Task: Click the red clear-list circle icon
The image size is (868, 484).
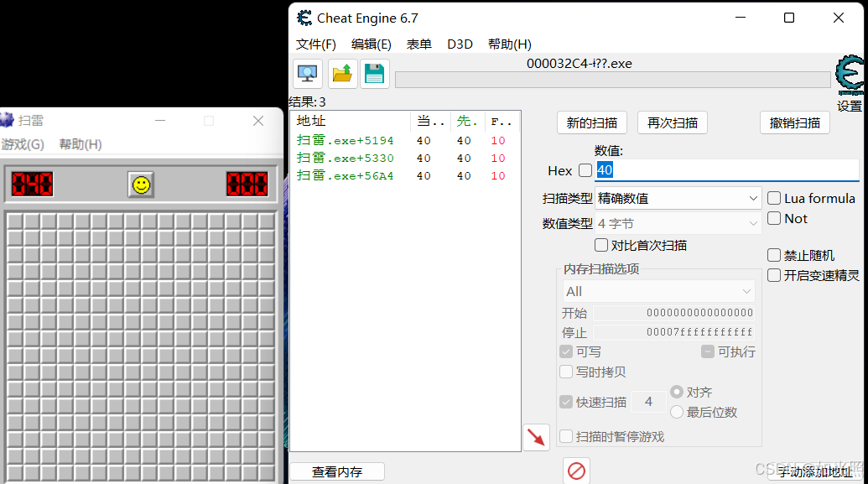Action: point(576,471)
